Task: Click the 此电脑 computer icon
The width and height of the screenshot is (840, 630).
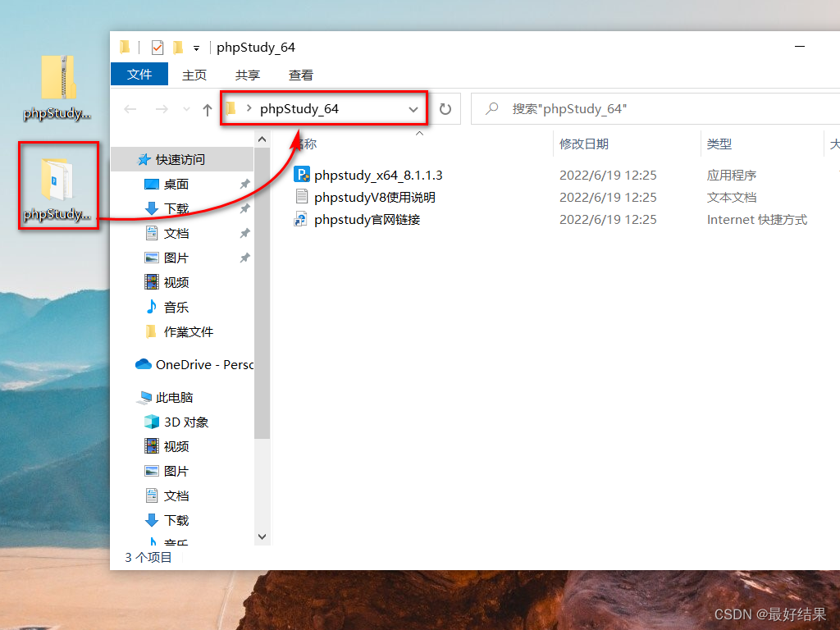Action: [x=144, y=398]
